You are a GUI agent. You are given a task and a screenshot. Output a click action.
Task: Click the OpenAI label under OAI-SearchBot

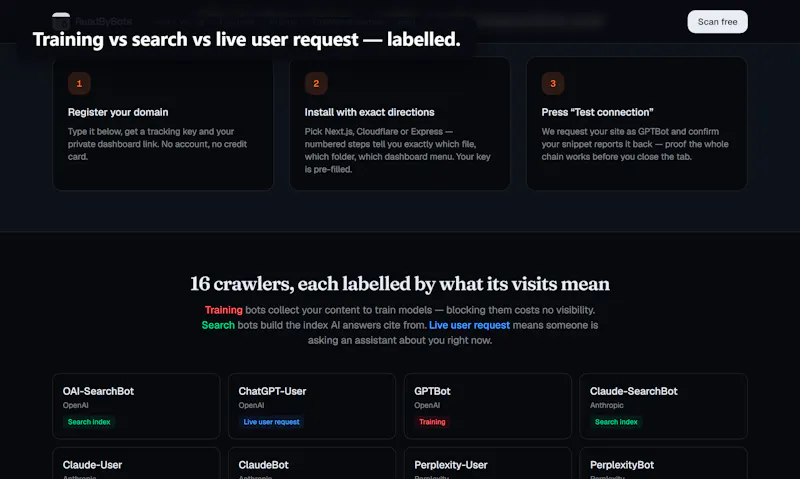(x=76, y=405)
